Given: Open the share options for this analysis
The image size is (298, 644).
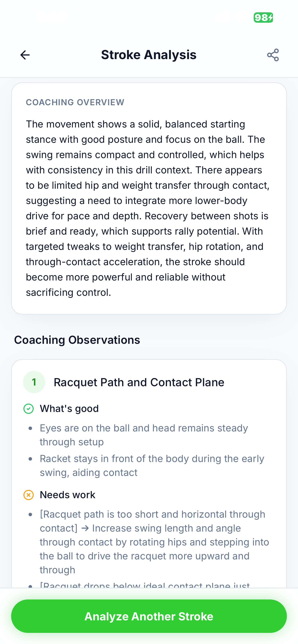Looking at the screenshot, I should pos(272,55).
